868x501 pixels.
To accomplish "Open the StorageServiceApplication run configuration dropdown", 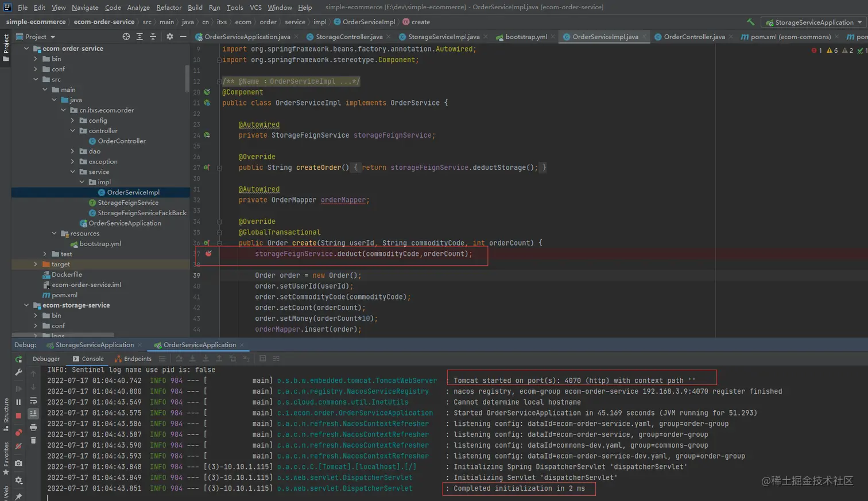I will pyautogui.click(x=813, y=22).
